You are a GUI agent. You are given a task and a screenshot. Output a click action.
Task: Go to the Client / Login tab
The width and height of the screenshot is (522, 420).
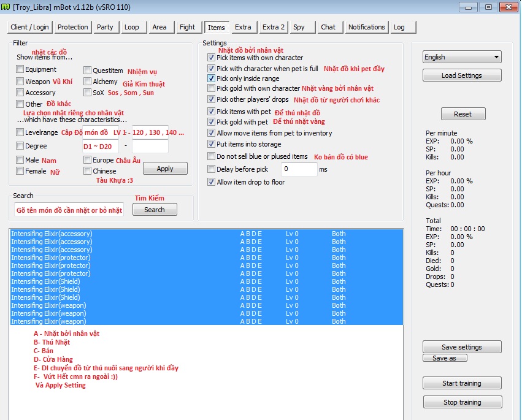coord(29,27)
